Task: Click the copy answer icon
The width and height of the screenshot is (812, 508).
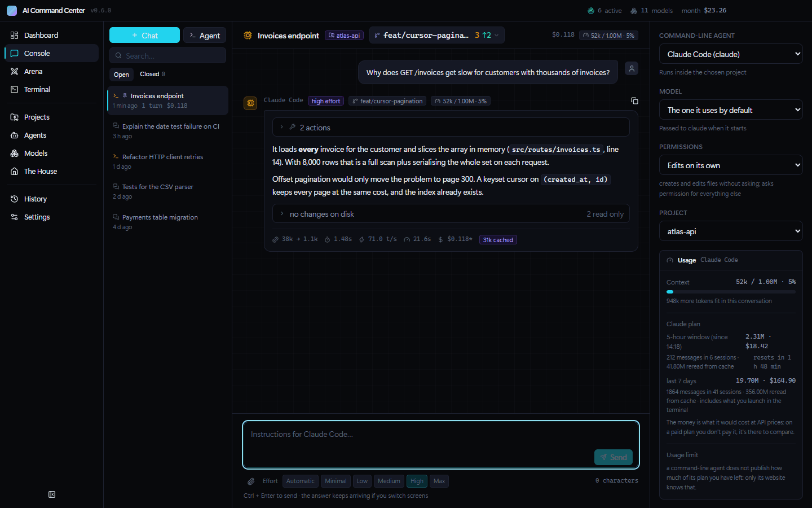Action: tap(634, 100)
